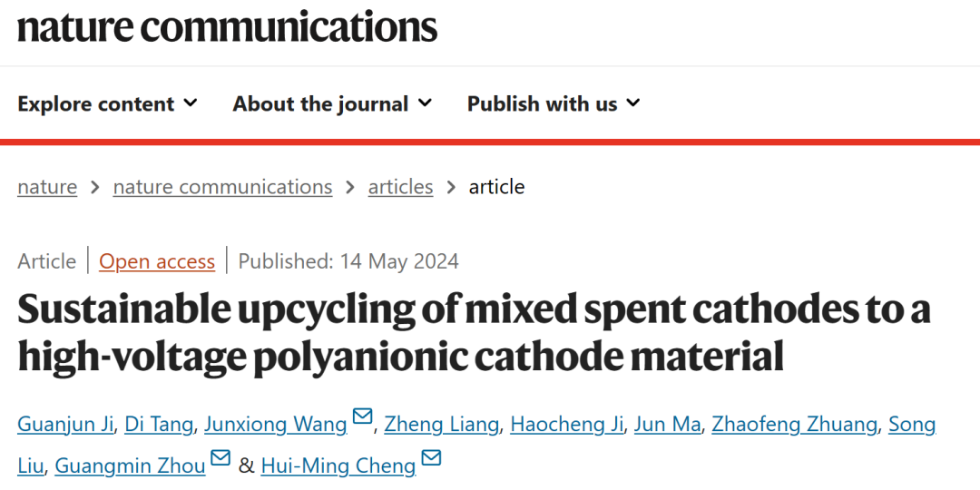Click the email icon after Junxiong Wang
This screenshot has height=490, width=980.
pos(362,416)
